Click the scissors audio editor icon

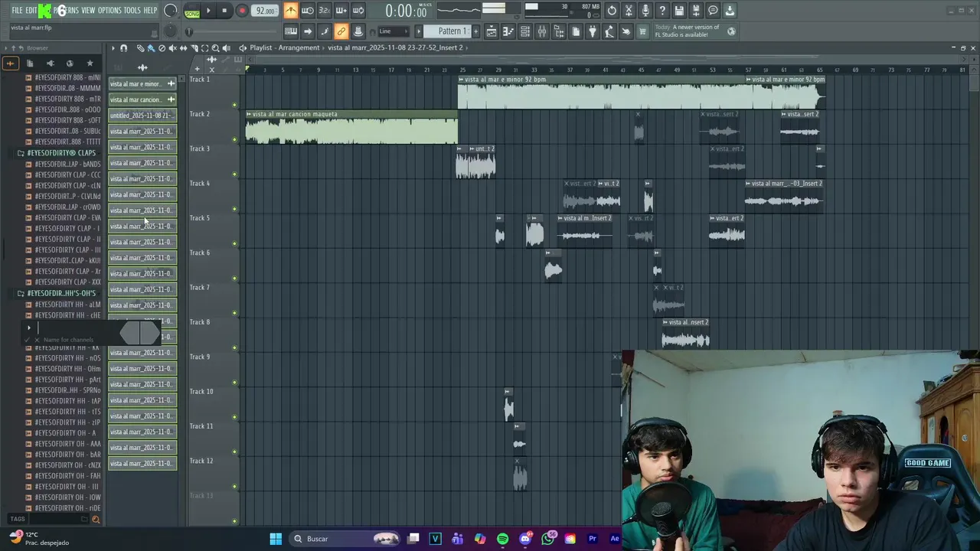[629, 11]
